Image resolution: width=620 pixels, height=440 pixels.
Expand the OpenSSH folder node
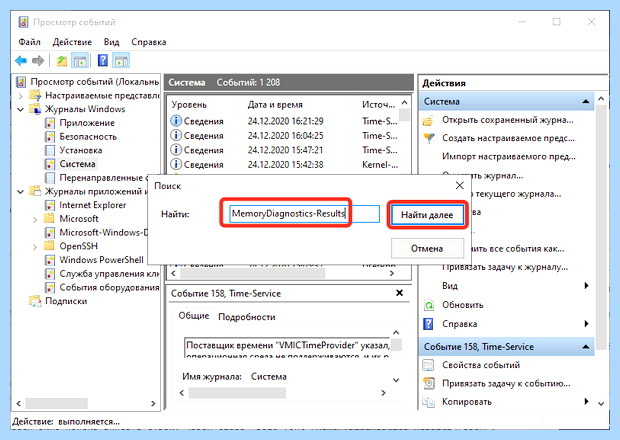click(x=35, y=247)
